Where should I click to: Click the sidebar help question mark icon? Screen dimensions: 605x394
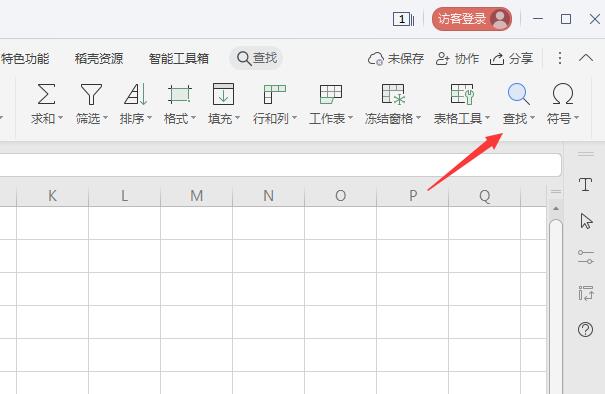tap(585, 330)
